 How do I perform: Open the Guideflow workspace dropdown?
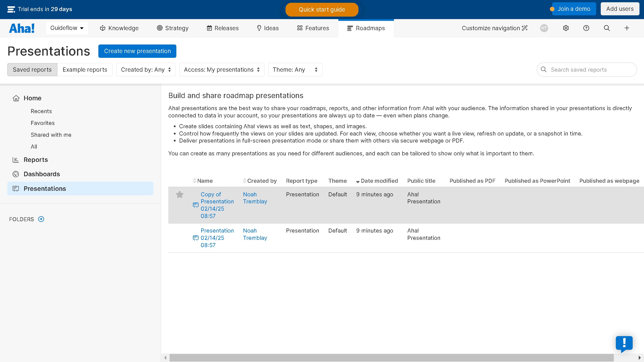point(67,28)
